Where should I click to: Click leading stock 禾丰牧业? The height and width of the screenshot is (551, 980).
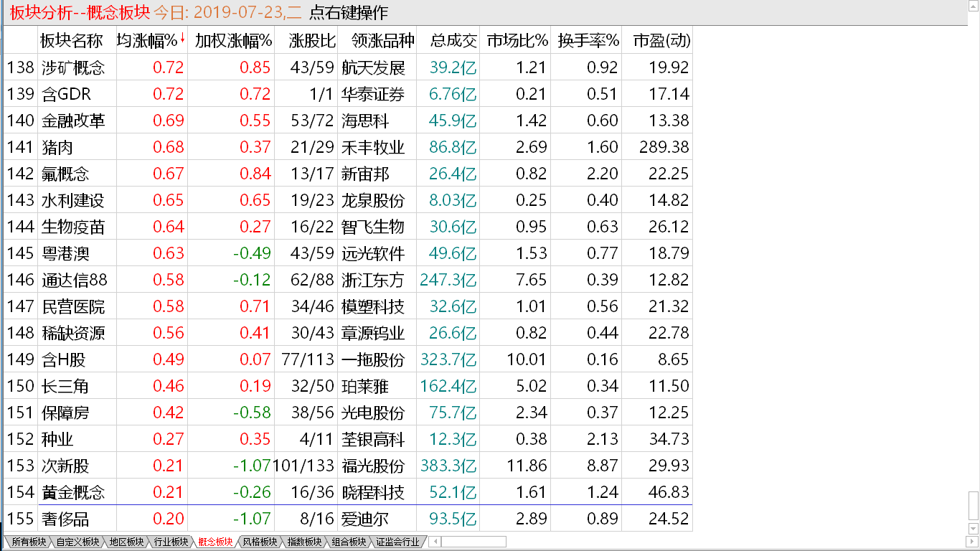pos(373,147)
